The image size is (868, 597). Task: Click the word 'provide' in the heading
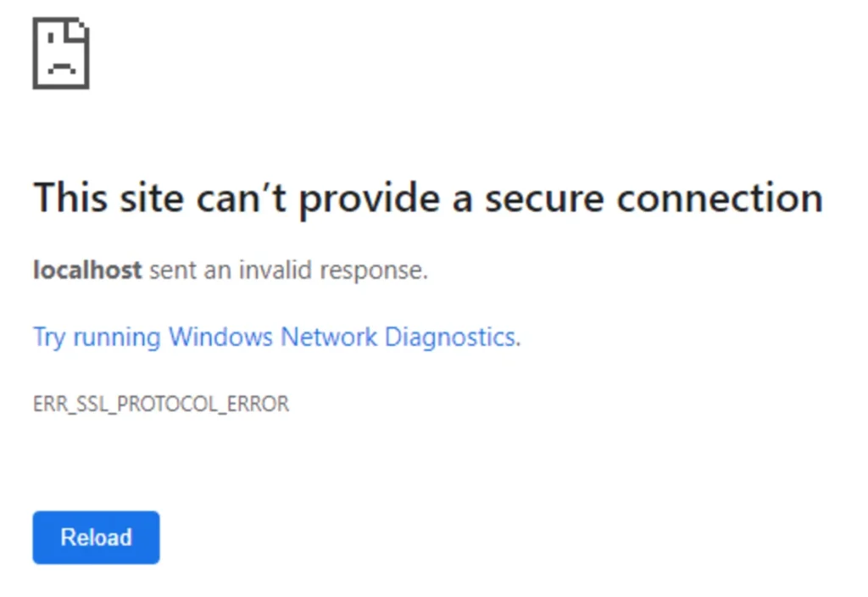pyautogui.click(x=370, y=198)
